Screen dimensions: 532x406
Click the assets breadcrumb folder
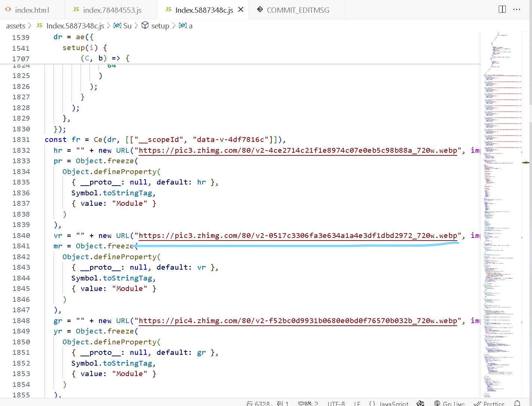[x=16, y=26]
